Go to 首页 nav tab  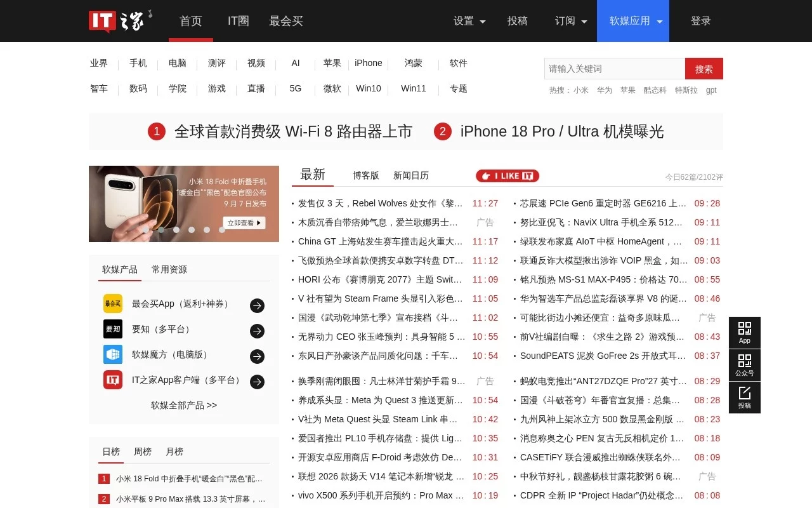pos(191,21)
